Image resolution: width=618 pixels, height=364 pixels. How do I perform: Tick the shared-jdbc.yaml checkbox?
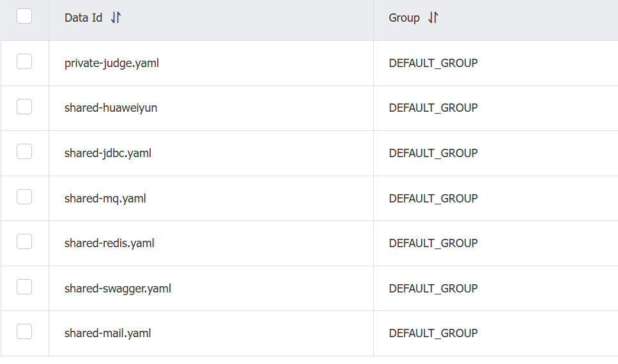(x=24, y=151)
